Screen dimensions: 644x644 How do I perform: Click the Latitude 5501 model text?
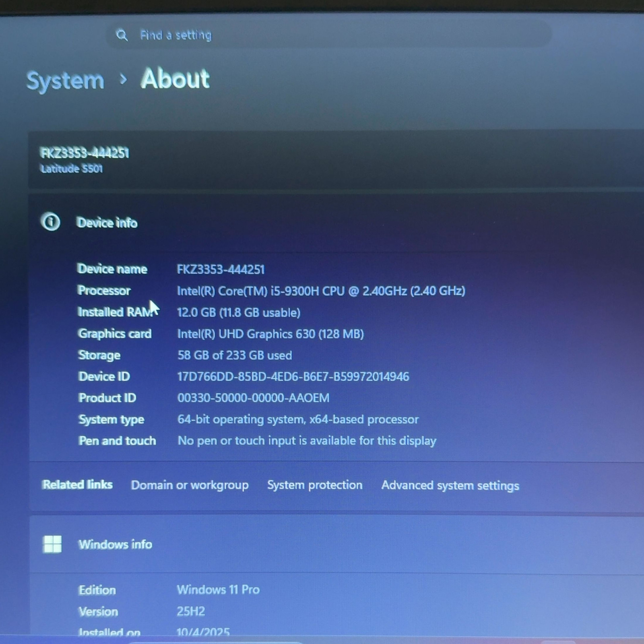tap(71, 169)
